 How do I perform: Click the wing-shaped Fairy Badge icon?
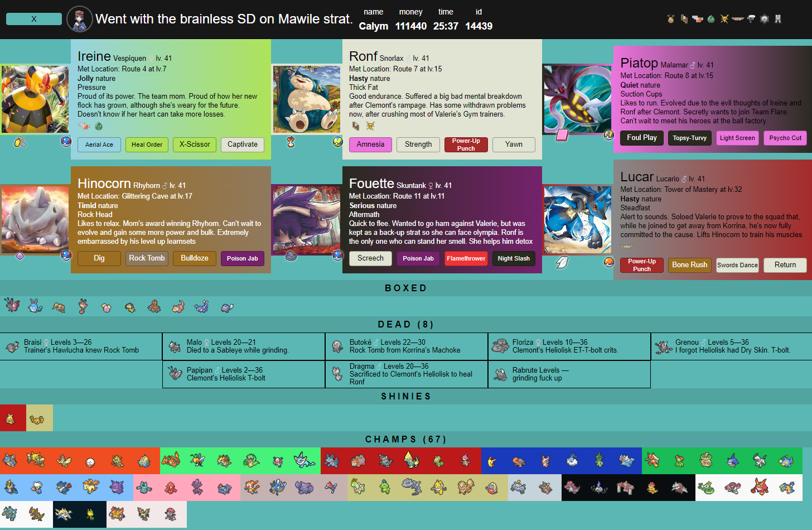(738, 19)
